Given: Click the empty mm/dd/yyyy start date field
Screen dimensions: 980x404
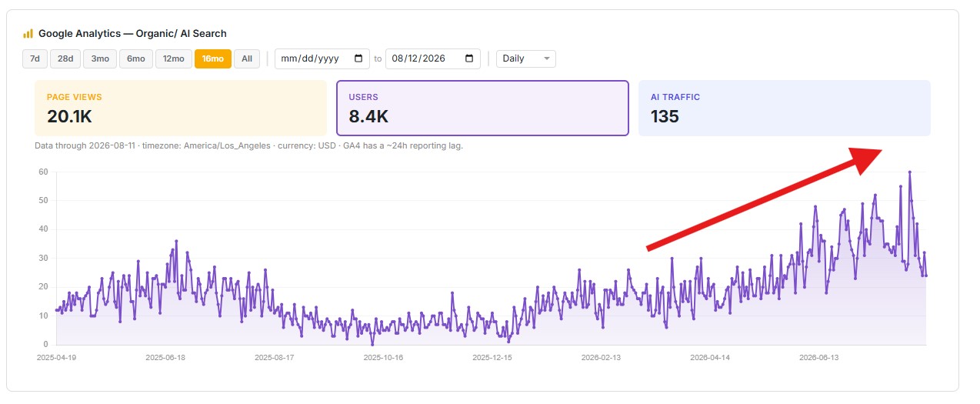Looking at the screenshot, I should pos(322,58).
